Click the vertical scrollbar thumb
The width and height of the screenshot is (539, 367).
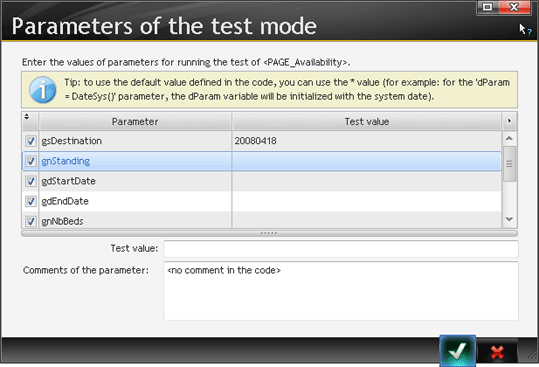pyautogui.click(x=509, y=164)
